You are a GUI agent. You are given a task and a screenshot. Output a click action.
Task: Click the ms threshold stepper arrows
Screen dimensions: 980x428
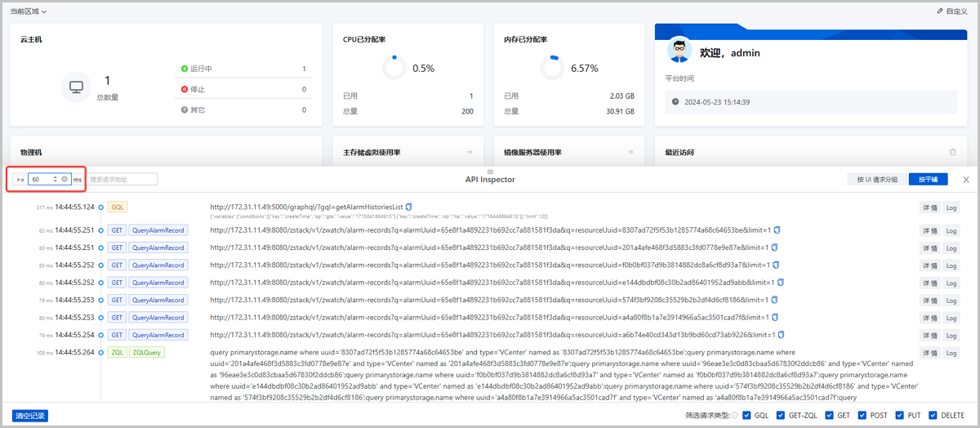point(55,179)
